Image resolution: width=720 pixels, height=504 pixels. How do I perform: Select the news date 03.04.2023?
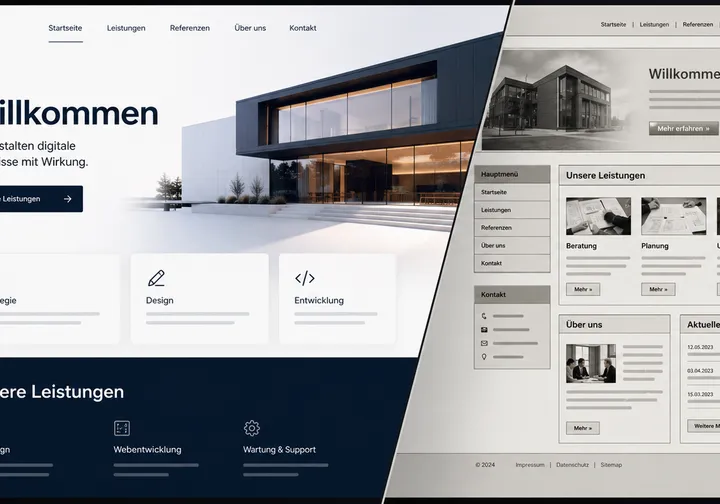(x=700, y=370)
